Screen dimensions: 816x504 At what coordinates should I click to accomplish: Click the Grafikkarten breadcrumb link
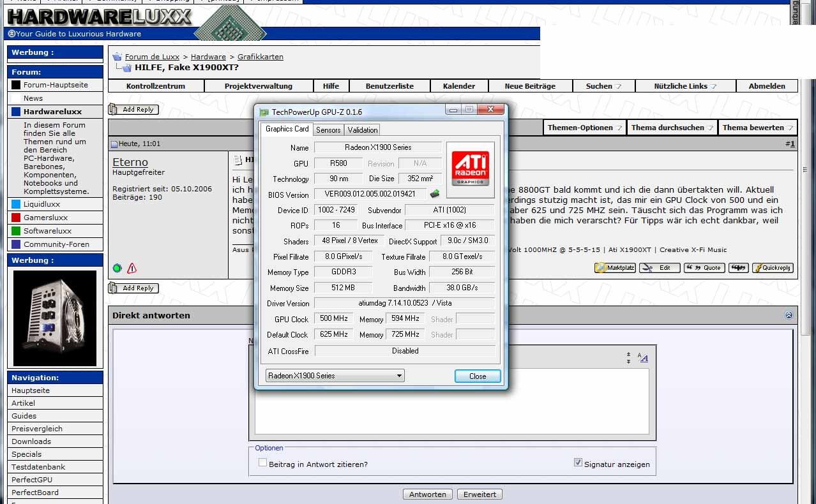[261, 57]
